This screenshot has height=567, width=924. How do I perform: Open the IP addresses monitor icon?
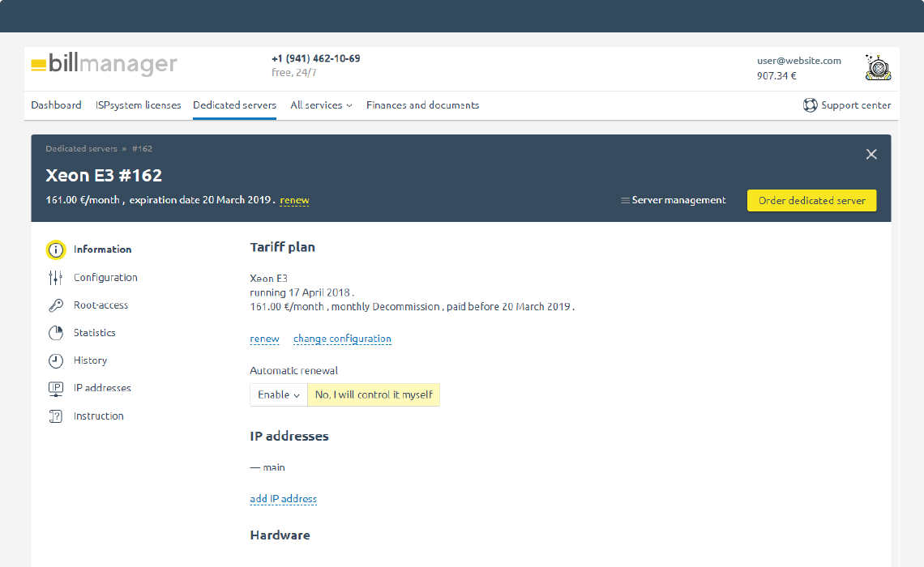pos(55,389)
